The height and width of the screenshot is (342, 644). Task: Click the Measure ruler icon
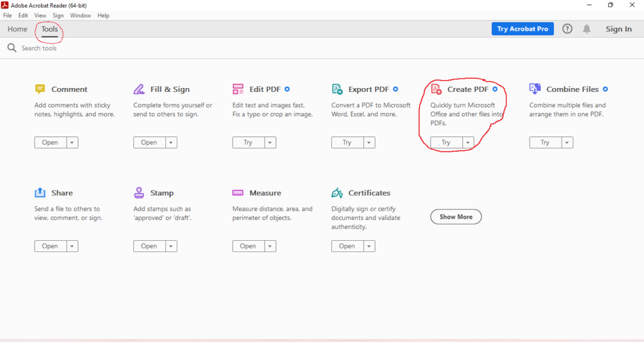click(x=238, y=192)
